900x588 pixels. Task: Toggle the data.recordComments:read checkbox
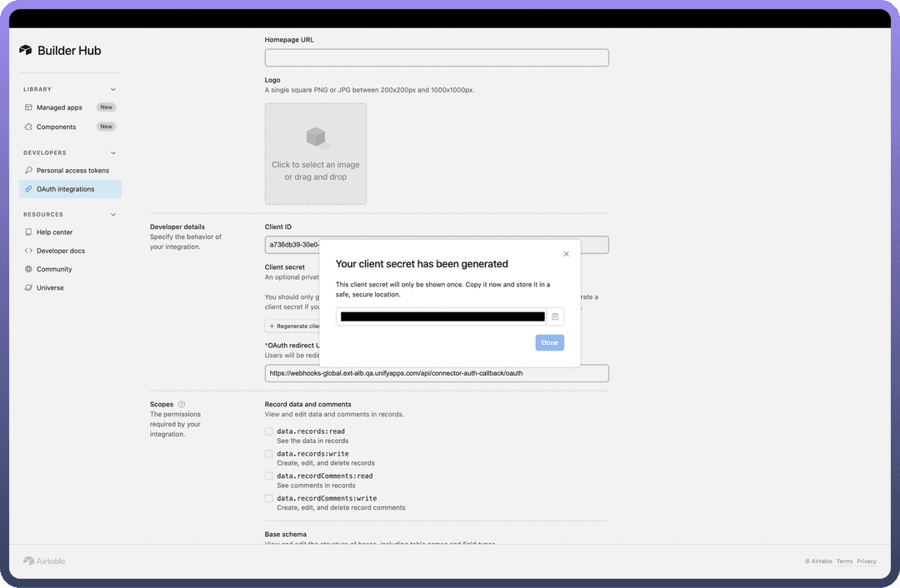point(269,476)
